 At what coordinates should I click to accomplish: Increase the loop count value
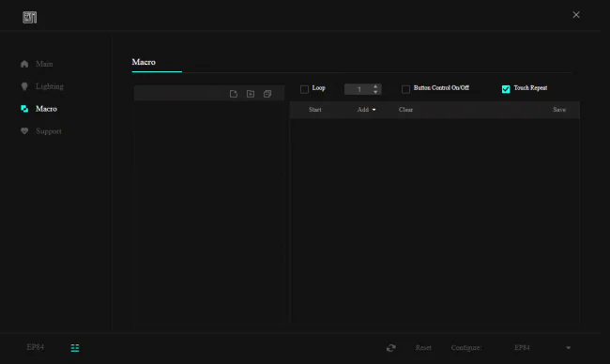pos(375,86)
